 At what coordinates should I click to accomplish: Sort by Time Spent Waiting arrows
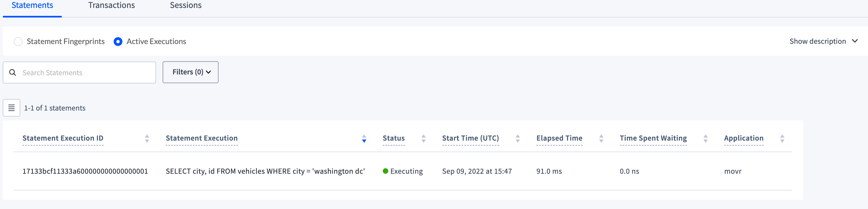tap(706, 139)
